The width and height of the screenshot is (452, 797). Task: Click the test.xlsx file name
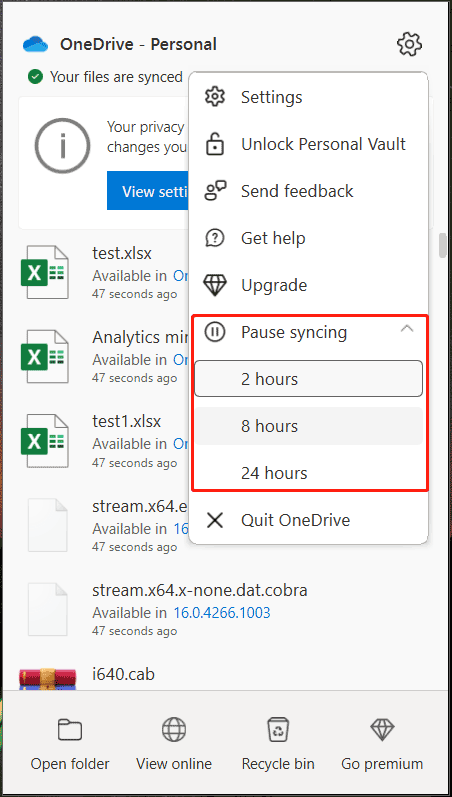tap(122, 253)
